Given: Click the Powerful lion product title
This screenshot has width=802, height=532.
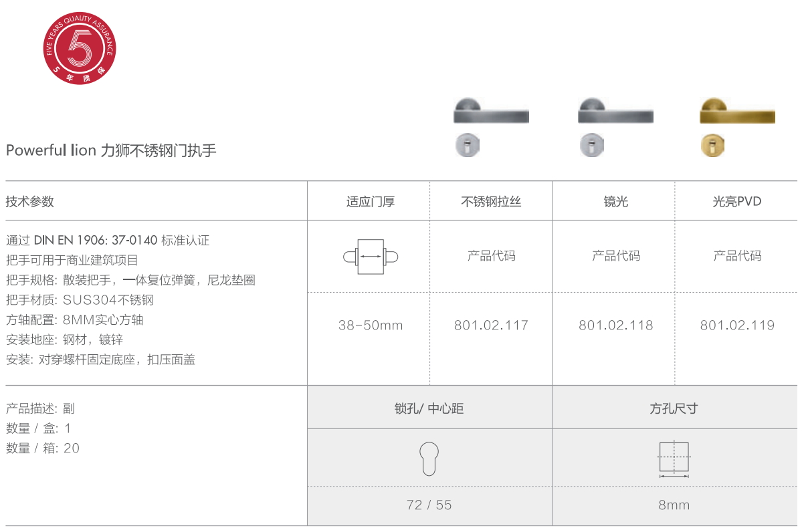Looking at the screenshot, I should [111, 150].
